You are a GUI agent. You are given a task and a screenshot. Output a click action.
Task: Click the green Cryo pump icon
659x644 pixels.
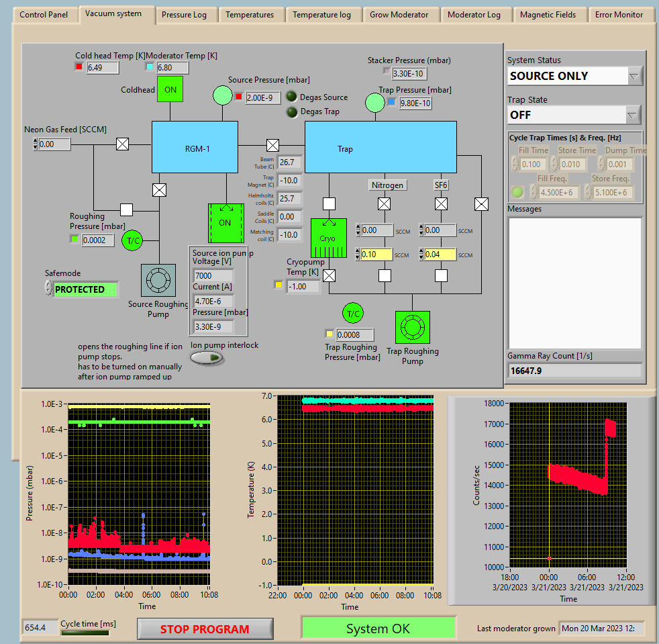329,238
